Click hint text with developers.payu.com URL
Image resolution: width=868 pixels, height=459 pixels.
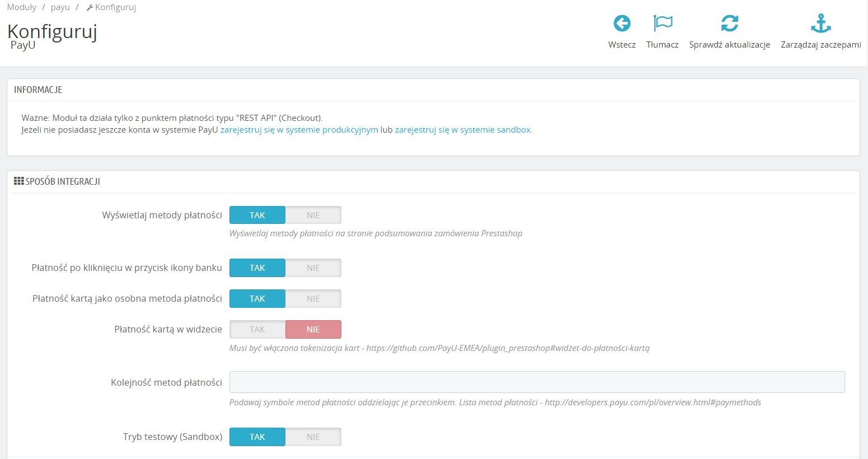pyautogui.click(x=495, y=402)
